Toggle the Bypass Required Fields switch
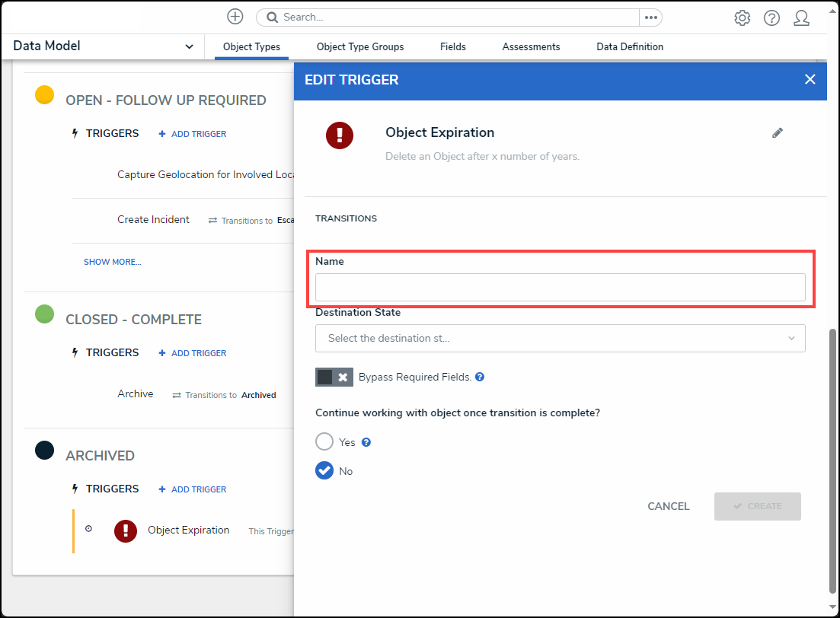 [334, 377]
